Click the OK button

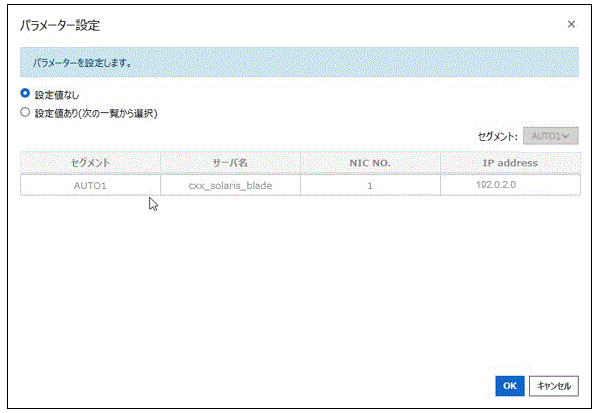(x=510, y=386)
